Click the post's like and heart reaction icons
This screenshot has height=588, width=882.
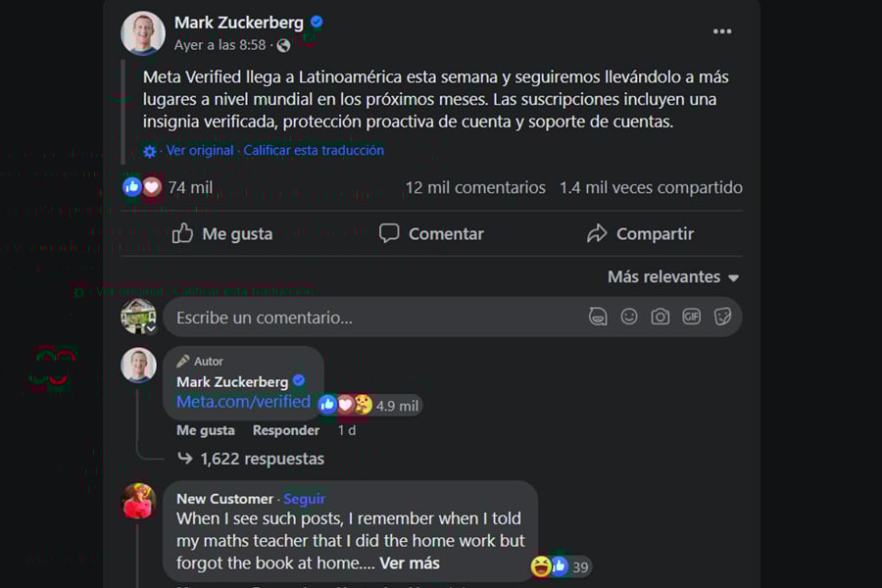tap(142, 187)
